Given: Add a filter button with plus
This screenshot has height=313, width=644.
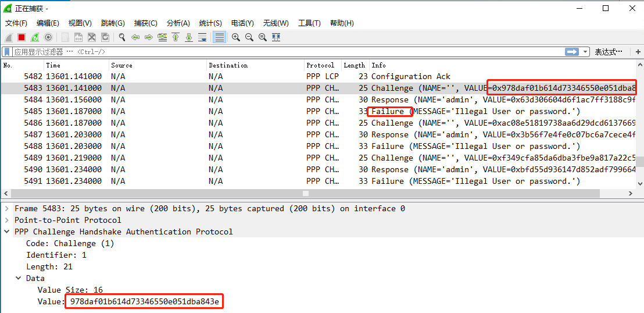Looking at the screenshot, I should (x=638, y=52).
